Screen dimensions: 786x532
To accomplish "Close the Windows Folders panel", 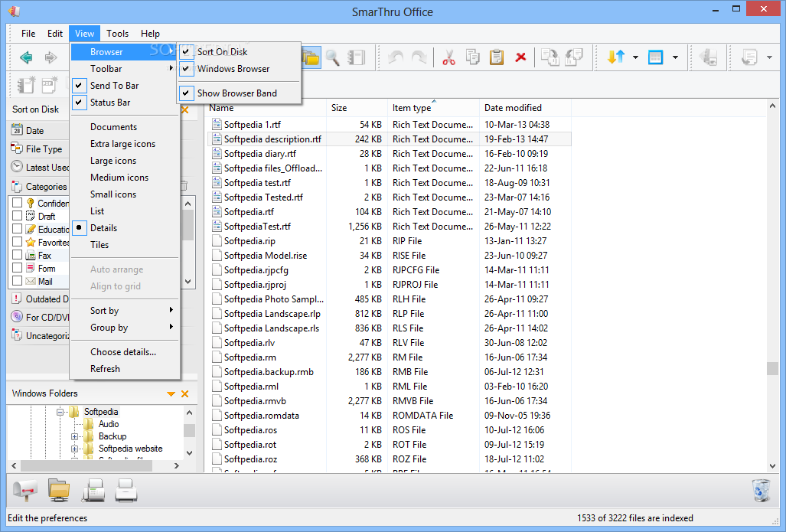I will click(185, 394).
